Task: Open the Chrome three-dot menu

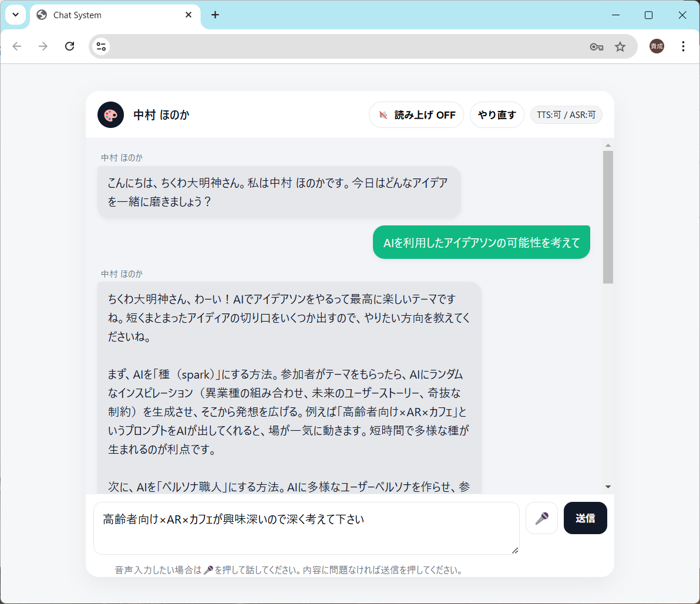Action: point(683,46)
